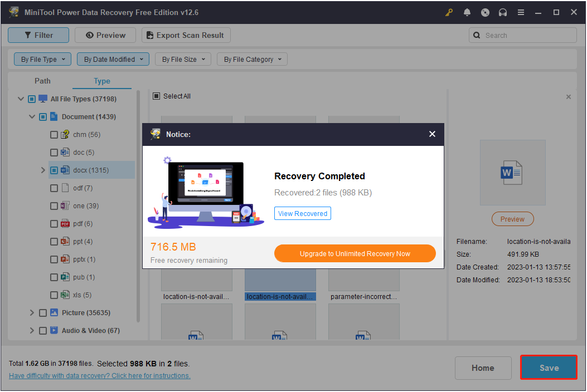587x392 pixels.
Task: Click the headset support icon
Action: (x=503, y=12)
